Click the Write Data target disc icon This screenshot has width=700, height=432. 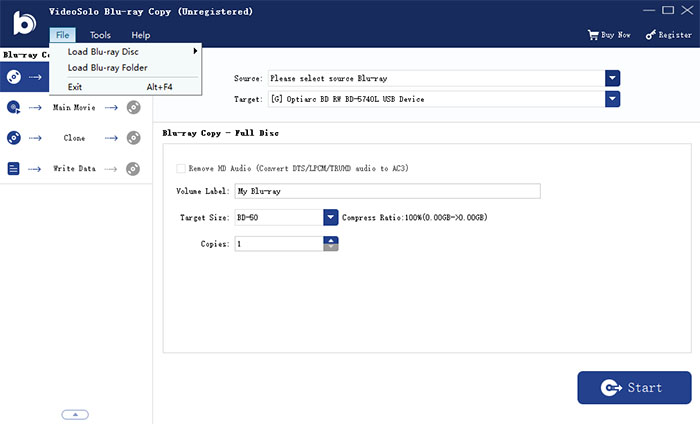pyautogui.click(x=133, y=169)
